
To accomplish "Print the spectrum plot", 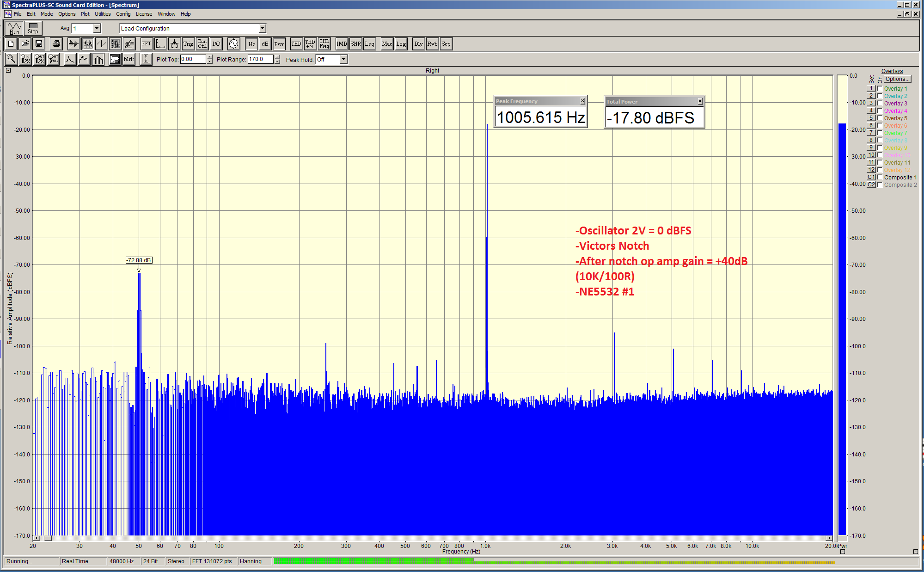I will pyautogui.click(x=56, y=44).
